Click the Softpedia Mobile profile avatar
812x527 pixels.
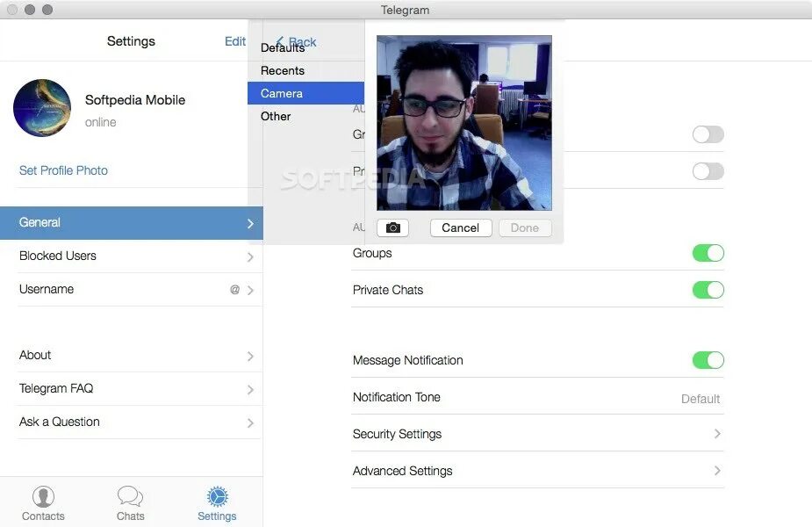(42, 108)
